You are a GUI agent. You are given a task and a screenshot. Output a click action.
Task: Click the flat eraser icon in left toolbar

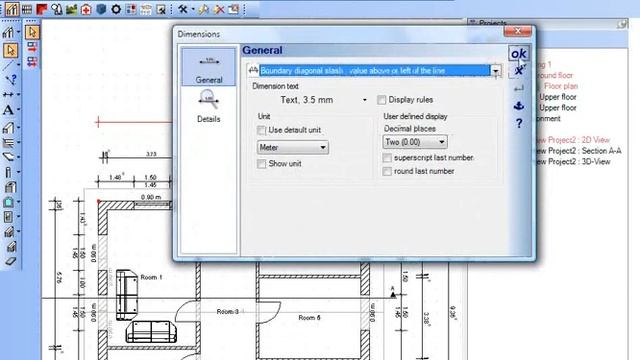coord(10,261)
